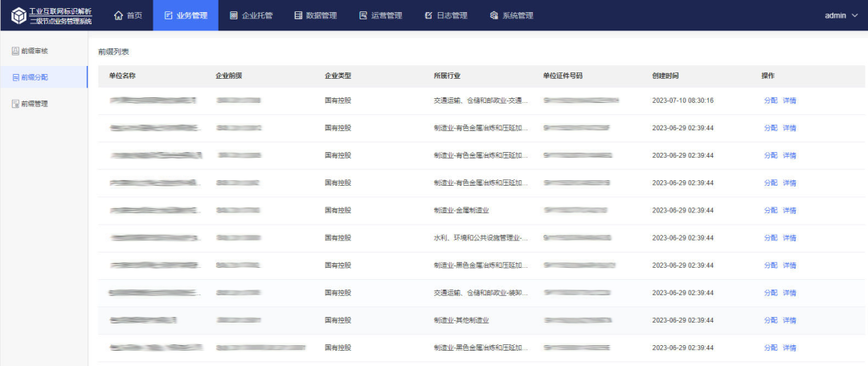
Task: Click the 操作 column header
Action: 768,76
